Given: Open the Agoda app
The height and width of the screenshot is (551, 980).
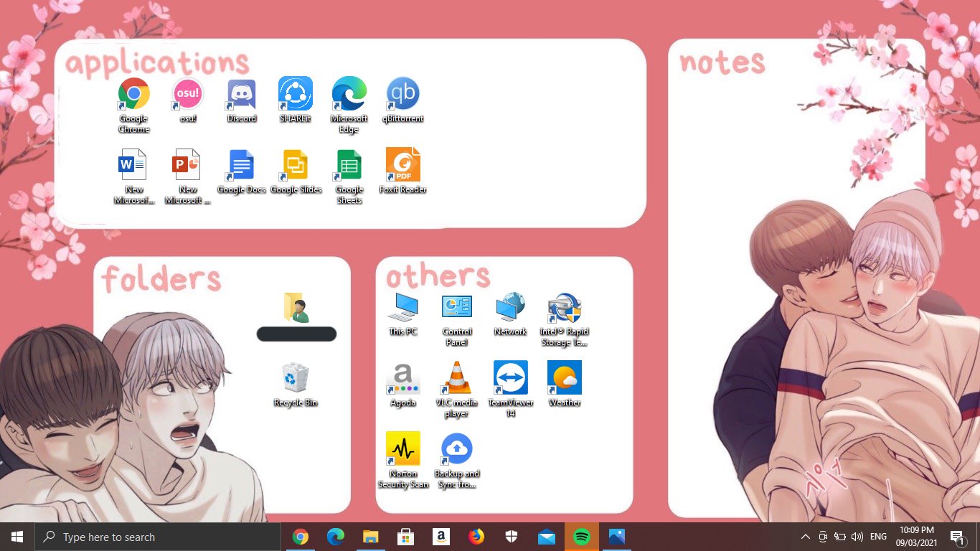Looking at the screenshot, I should coord(402,378).
